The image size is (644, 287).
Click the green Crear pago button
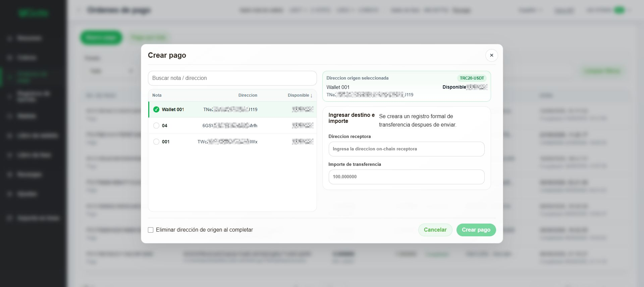click(x=476, y=230)
